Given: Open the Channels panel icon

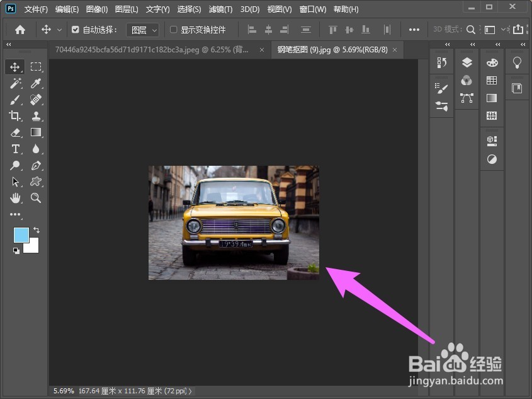Looking at the screenshot, I should [467, 81].
